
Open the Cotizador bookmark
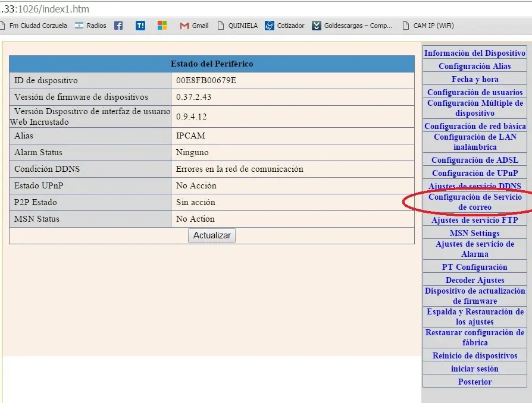[x=284, y=26]
